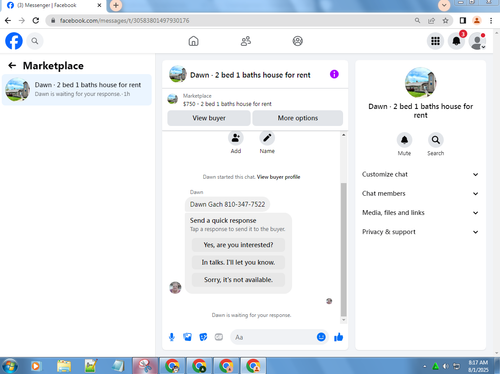The height and width of the screenshot is (374, 500).
Task: Click the taskbar clock showing 8:17 AM
Action: pos(478,366)
